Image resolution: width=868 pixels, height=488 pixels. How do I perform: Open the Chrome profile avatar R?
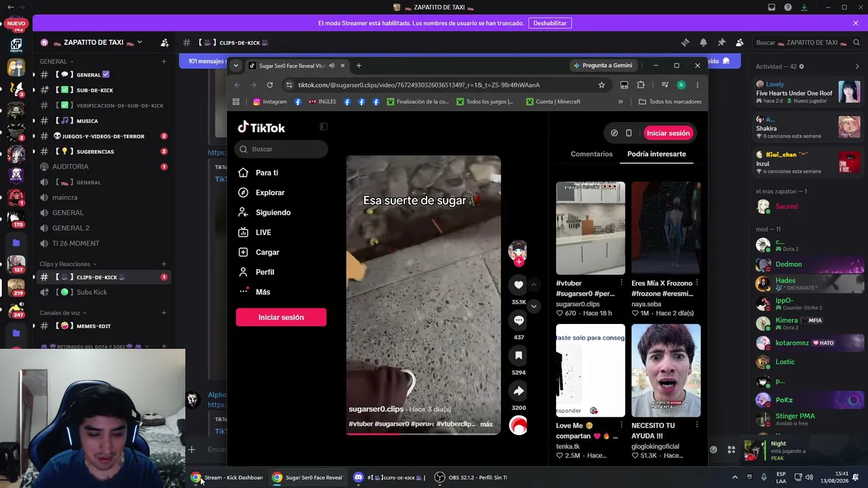(x=681, y=85)
